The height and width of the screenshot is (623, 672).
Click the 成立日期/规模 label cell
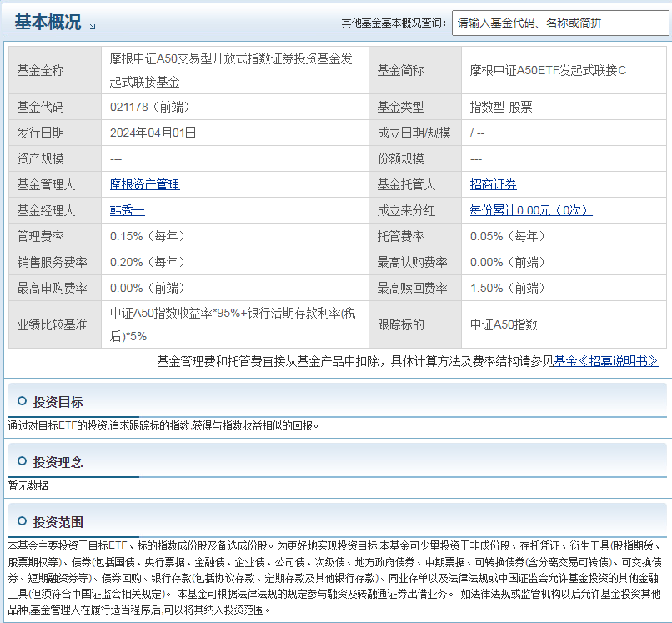pos(415,133)
